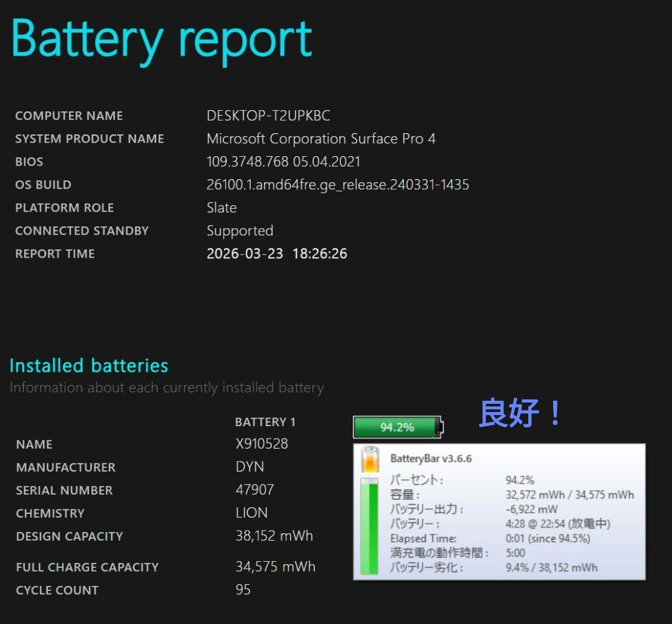Click the OS BUILD label
This screenshot has height=624, width=672.
point(44,185)
